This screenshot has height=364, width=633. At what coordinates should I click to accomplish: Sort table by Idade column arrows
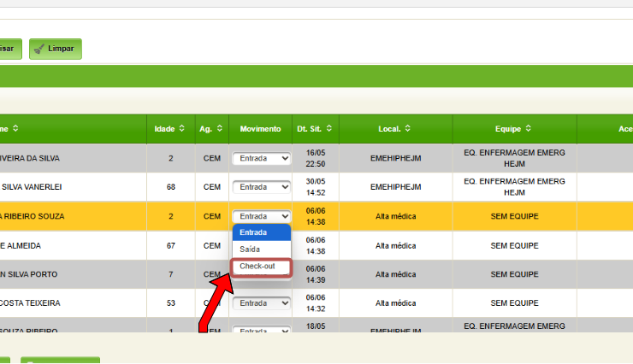(181, 129)
